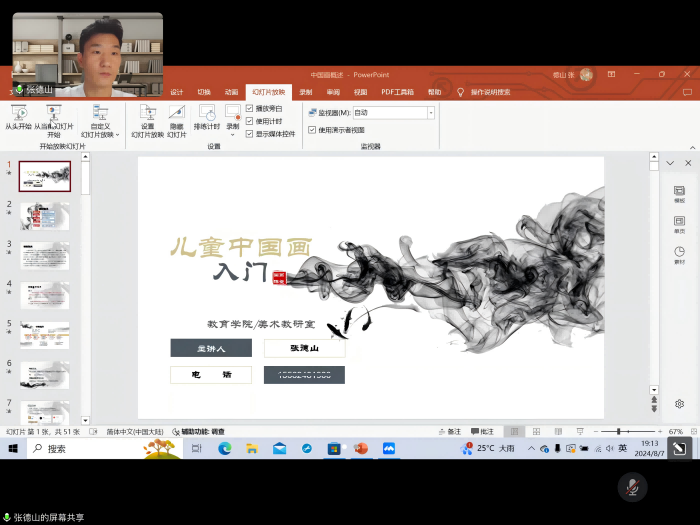Screen dimensions: 700x525
Task: Switch to the 切换 (Transitions) tab
Action: 204,92
